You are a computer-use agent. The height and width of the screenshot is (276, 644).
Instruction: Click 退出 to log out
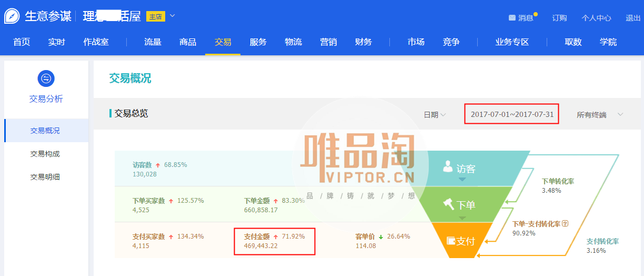pyautogui.click(x=633, y=18)
